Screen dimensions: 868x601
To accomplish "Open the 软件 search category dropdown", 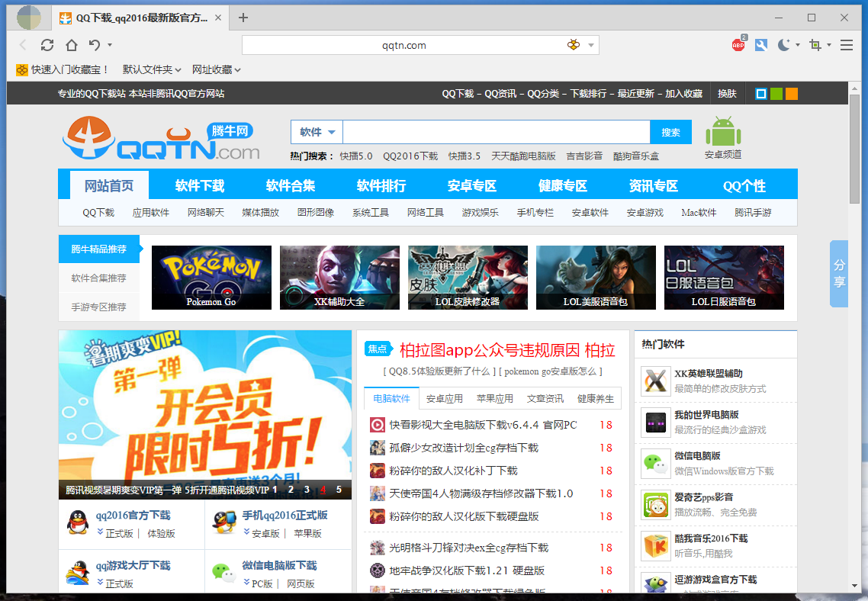I will (x=317, y=132).
